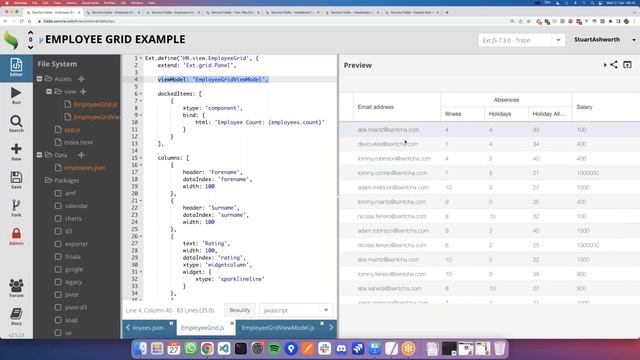Open the Docs icon in sidebar
Screen dimensions: 640x360
pyautogui.click(x=16, y=316)
